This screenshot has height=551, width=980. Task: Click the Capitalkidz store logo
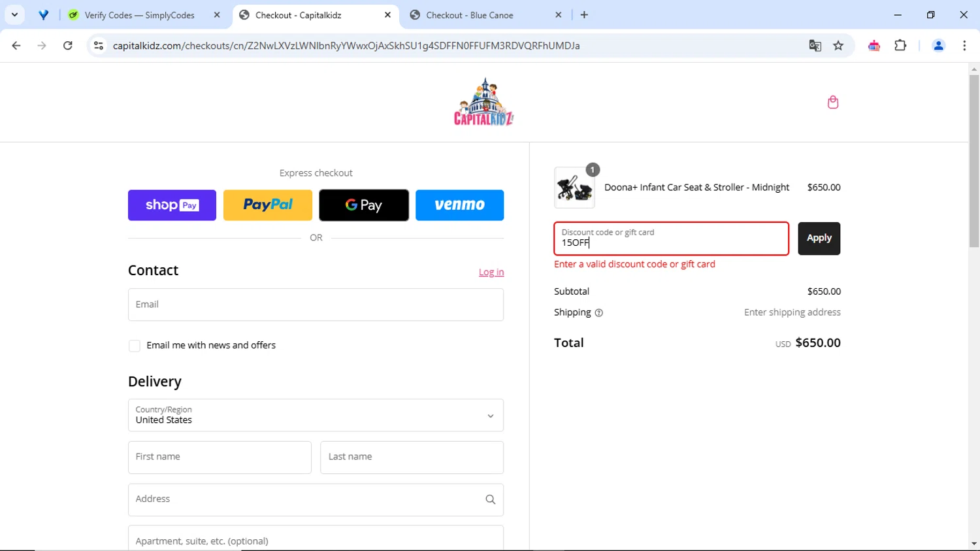click(484, 102)
